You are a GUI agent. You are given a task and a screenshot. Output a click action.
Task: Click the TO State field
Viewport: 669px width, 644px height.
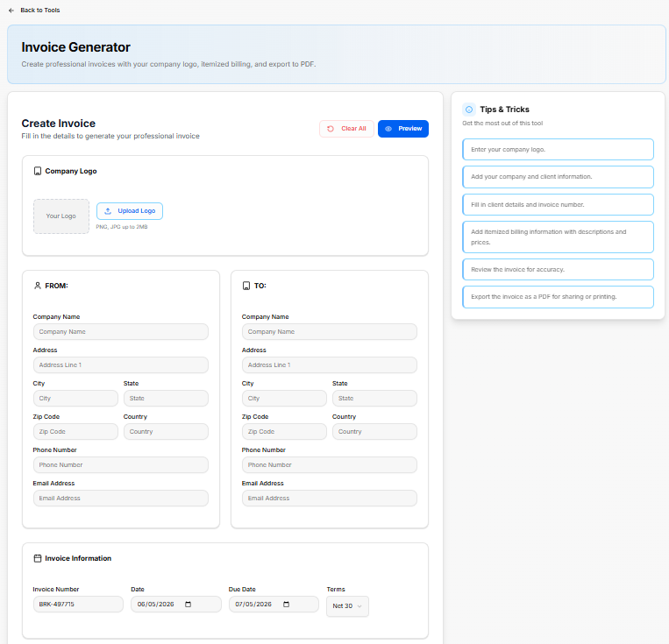(x=374, y=399)
